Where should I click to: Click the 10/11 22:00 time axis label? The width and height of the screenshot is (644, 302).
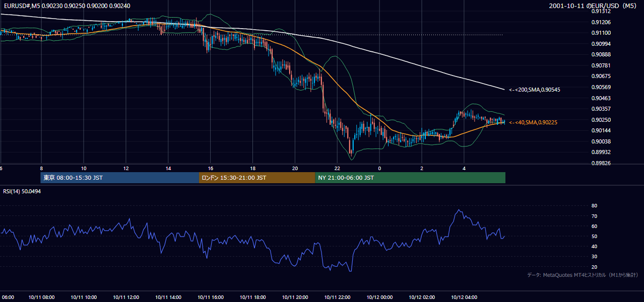338,297
